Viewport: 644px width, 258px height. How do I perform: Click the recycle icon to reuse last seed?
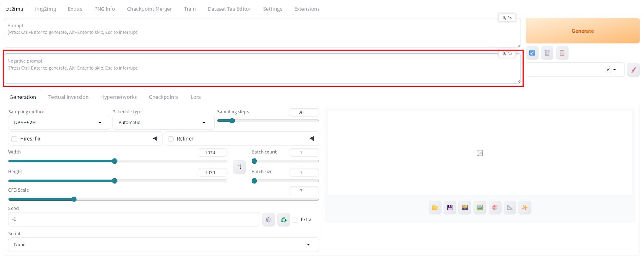[283, 220]
